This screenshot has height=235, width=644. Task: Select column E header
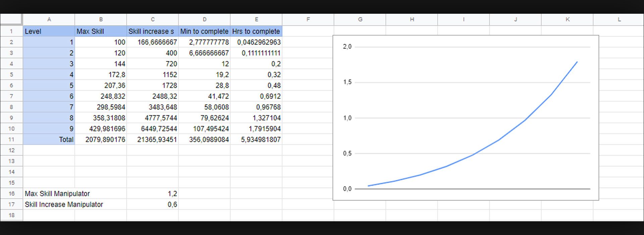pos(256,19)
